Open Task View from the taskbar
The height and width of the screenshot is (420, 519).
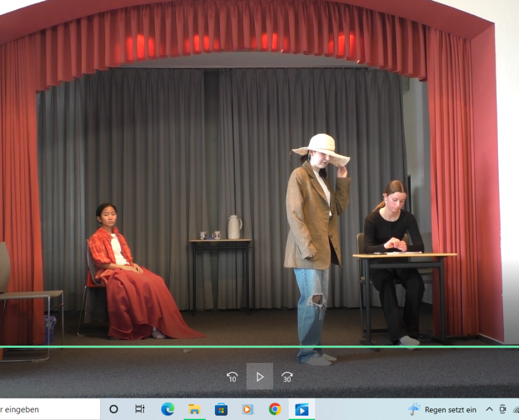click(x=140, y=409)
